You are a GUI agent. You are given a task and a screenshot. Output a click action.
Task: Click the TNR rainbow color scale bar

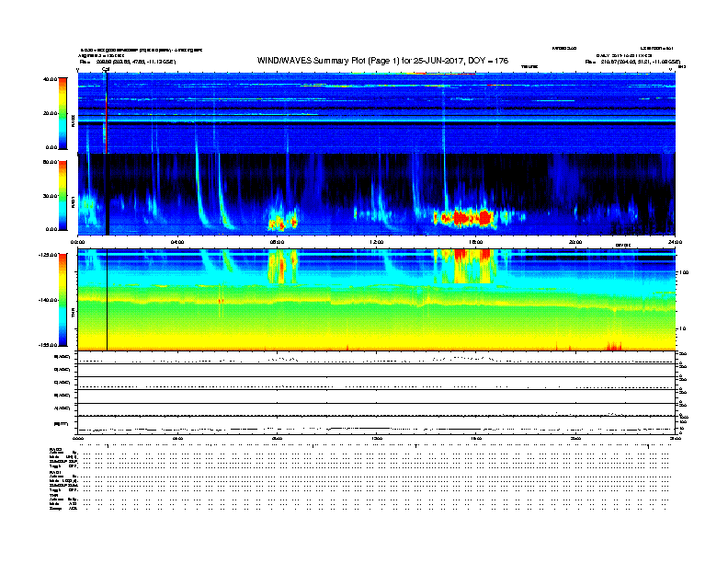click(63, 300)
